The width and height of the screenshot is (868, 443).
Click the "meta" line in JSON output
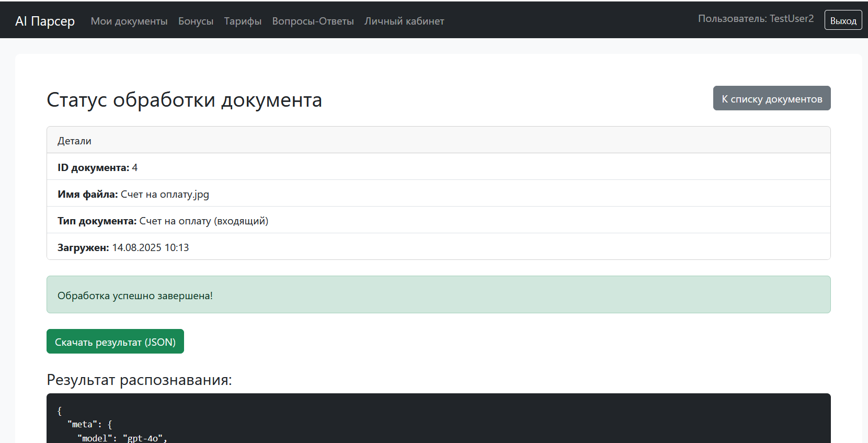point(89,424)
